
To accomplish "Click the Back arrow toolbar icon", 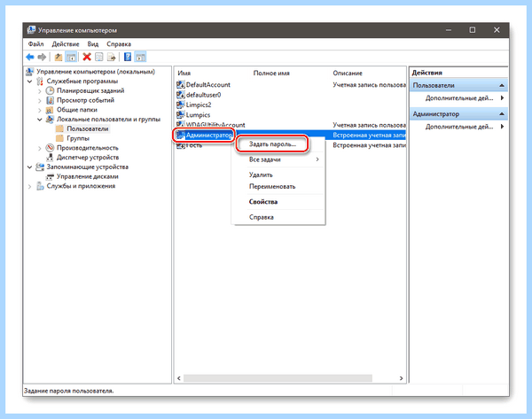I will tap(30, 57).
